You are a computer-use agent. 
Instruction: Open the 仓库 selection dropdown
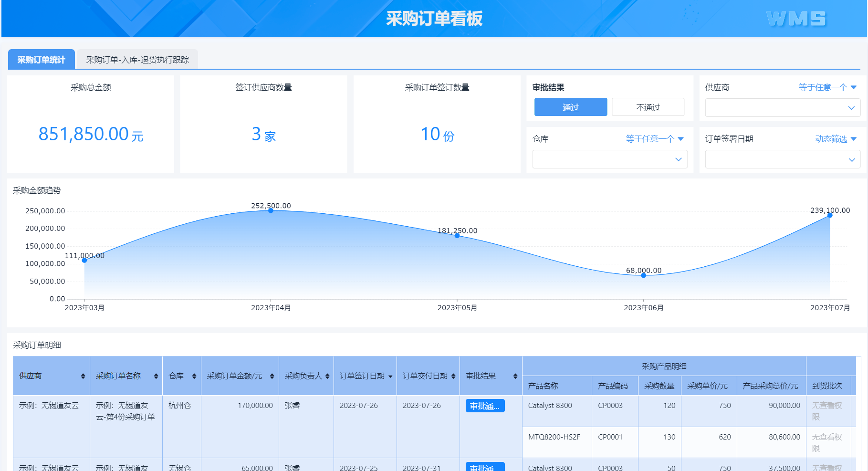[609, 159]
